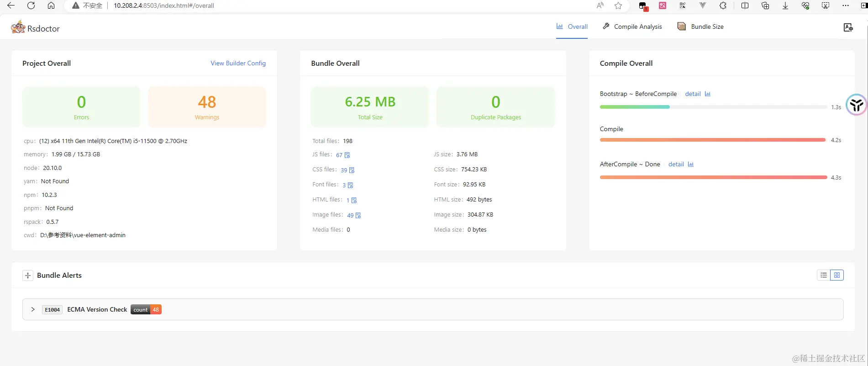Click the CSS files count 39
The image size is (868, 366).
(x=344, y=170)
